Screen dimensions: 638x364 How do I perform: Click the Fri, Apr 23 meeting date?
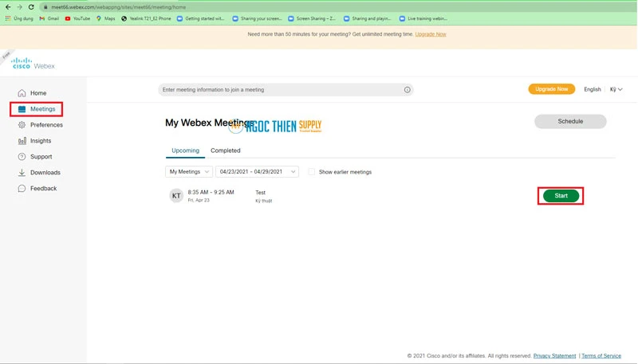[x=199, y=200]
